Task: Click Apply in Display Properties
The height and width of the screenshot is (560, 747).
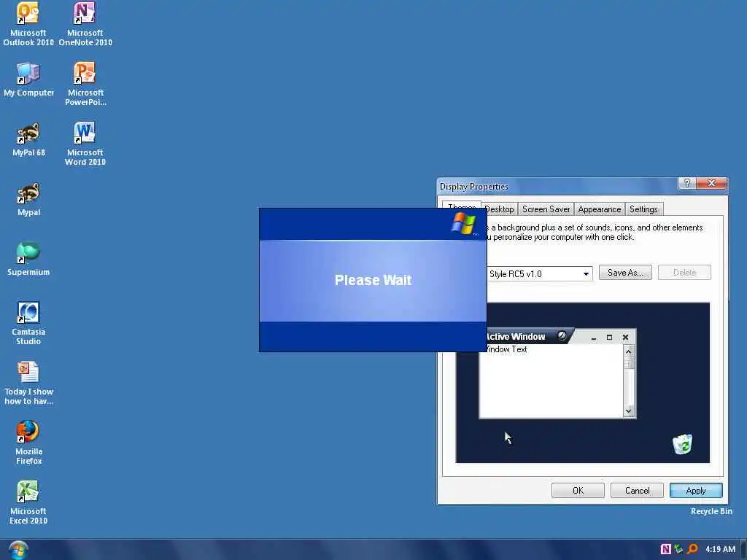Action: pos(696,491)
